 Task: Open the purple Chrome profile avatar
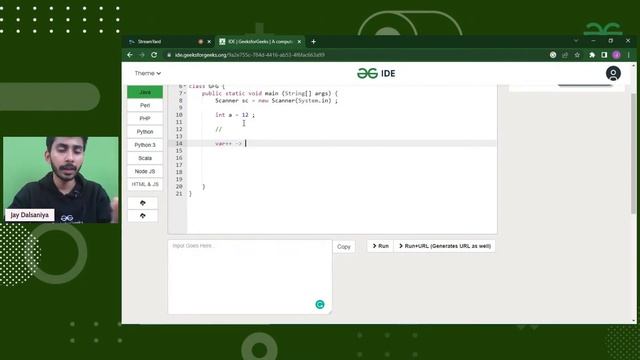click(x=616, y=55)
